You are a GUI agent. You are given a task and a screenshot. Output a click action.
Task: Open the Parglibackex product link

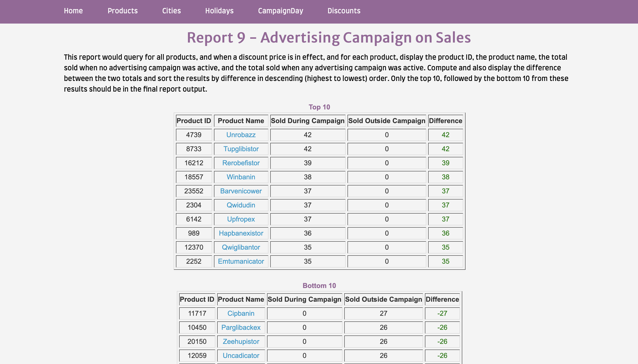[241, 327]
